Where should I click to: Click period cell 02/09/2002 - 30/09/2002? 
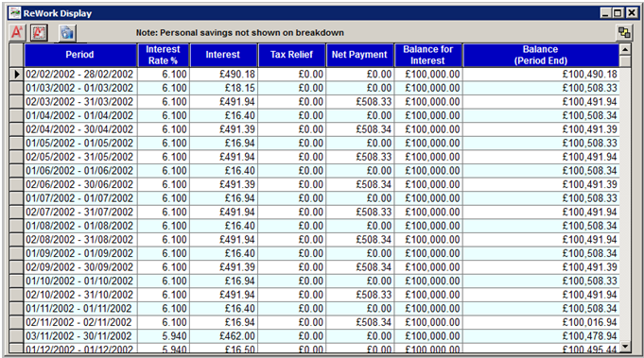tap(80, 267)
